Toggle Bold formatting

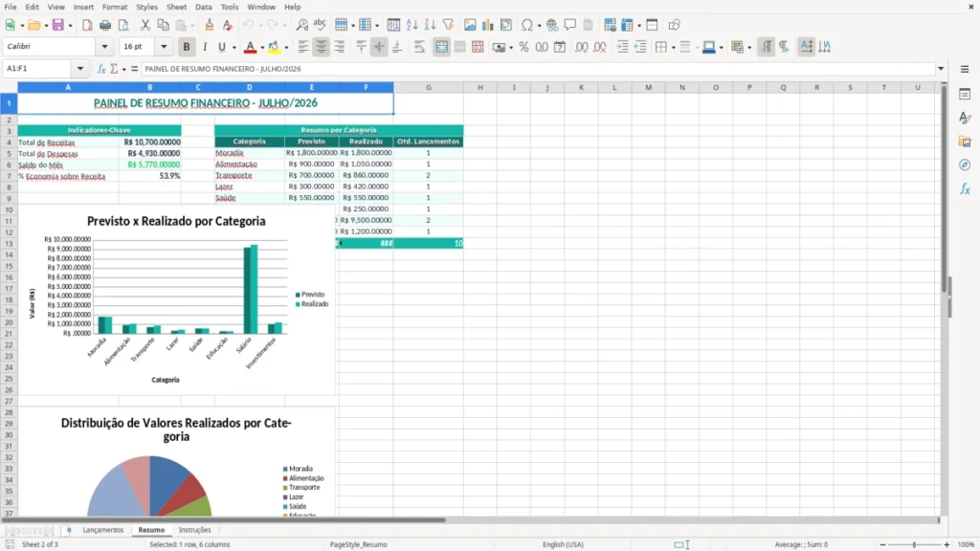pos(187,47)
